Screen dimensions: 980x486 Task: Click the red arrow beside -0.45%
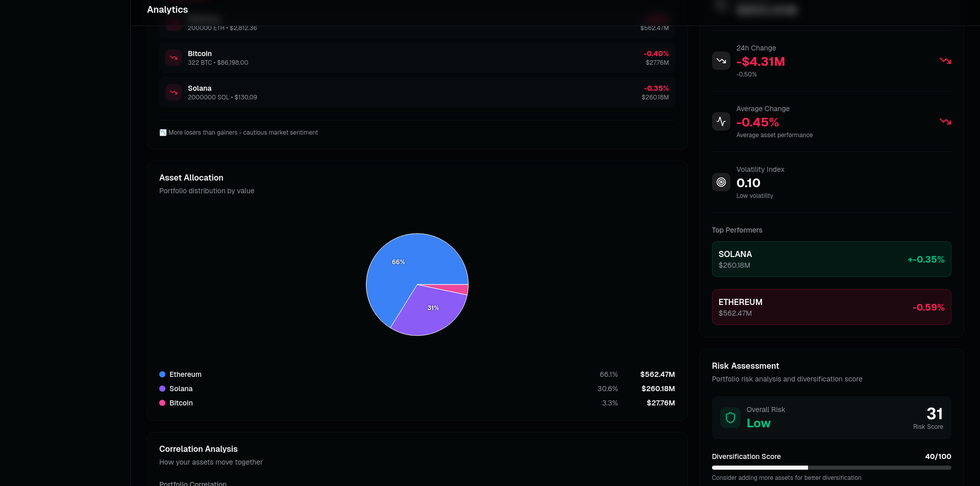pos(946,121)
